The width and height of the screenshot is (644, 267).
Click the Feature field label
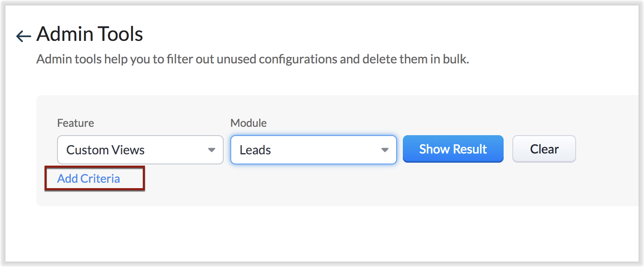(75, 123)
